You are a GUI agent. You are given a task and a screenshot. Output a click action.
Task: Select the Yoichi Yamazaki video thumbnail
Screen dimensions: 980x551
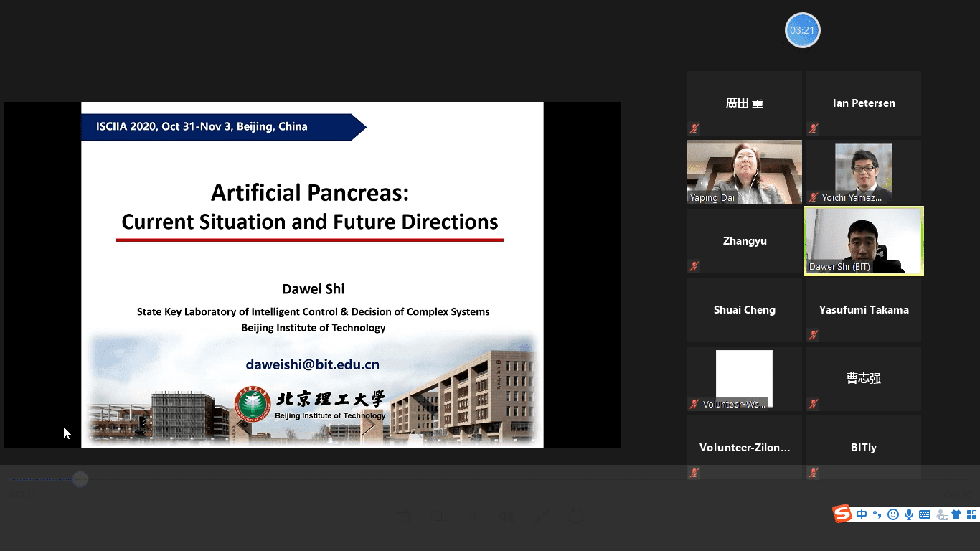tap(863, 172)
